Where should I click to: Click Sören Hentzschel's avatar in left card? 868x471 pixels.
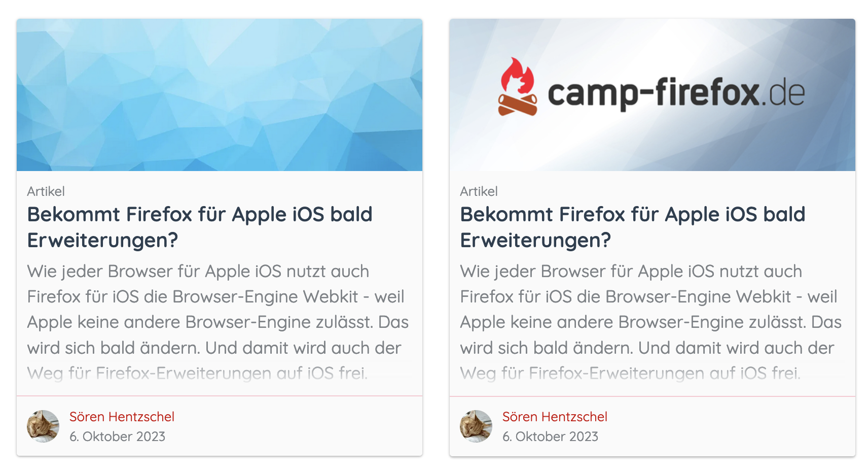click(x=43, y=426)
